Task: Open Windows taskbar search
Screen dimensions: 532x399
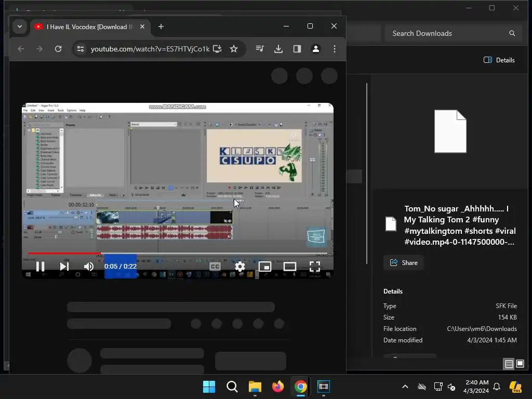Action: coord(232,387)
